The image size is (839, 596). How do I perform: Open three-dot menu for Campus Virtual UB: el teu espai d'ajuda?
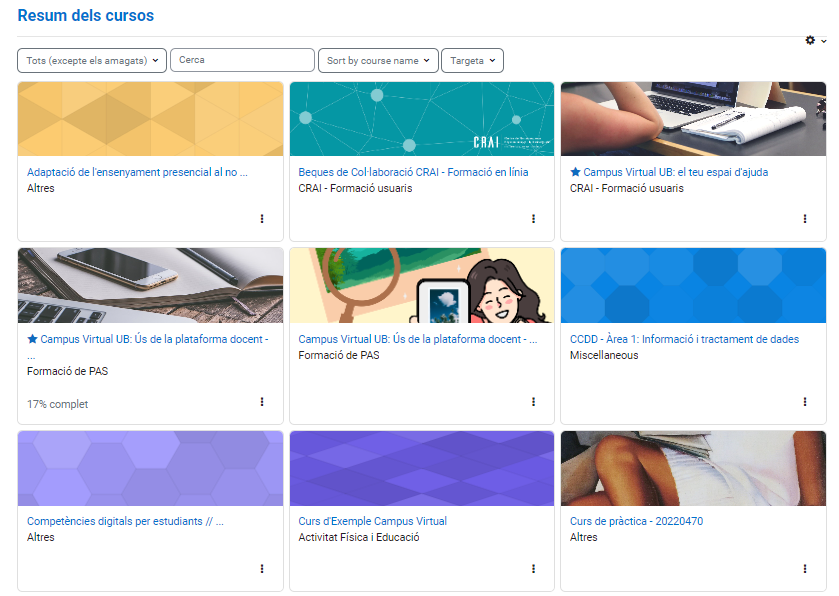click(x=805, y=218)
